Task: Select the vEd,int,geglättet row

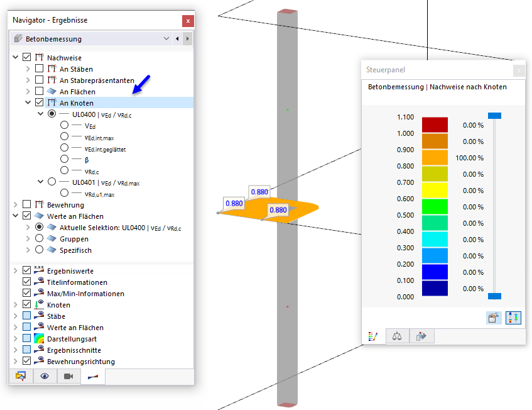Action: [105, 149]
